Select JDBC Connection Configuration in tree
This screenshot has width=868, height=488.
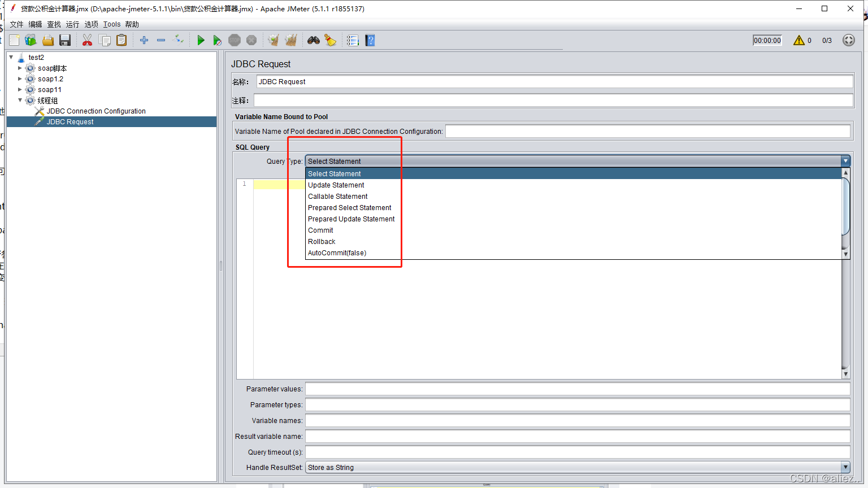point(96,111)
